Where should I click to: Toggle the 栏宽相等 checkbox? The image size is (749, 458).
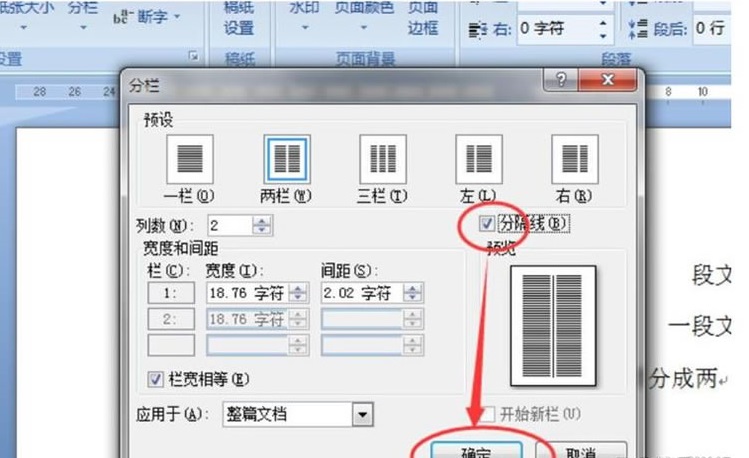155,379
